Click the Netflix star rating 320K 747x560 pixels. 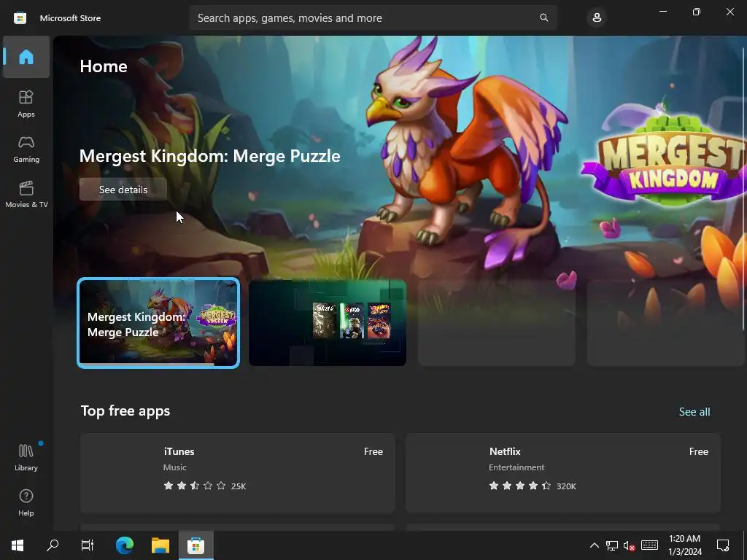tap(532, 486)
